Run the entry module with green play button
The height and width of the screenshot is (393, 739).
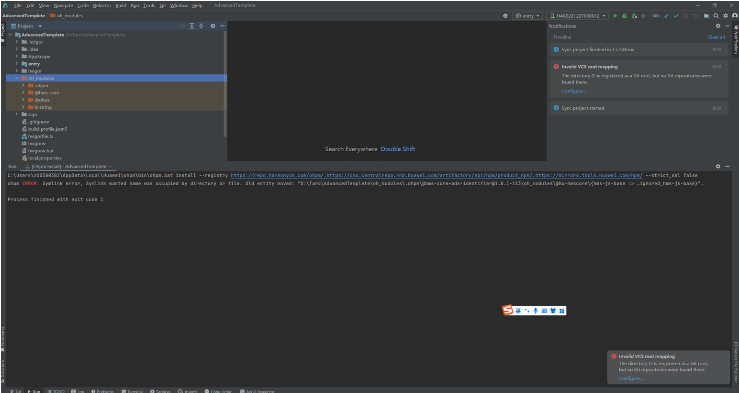click(615, 16)
